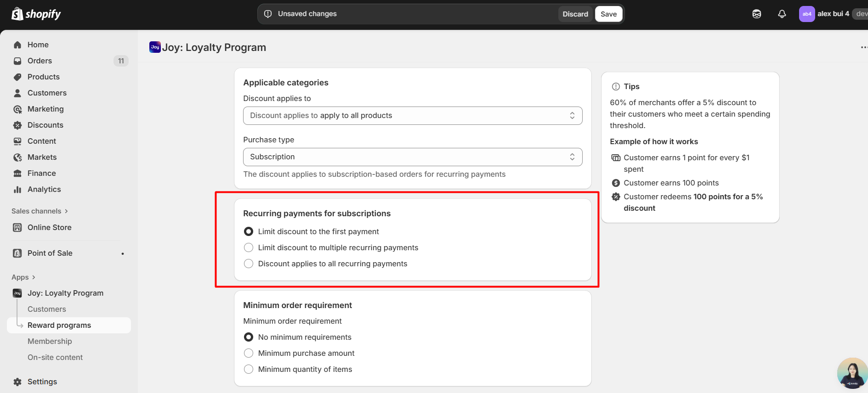Open the support chat avatar
Screen dimensions: 868x393
[852, 373]
